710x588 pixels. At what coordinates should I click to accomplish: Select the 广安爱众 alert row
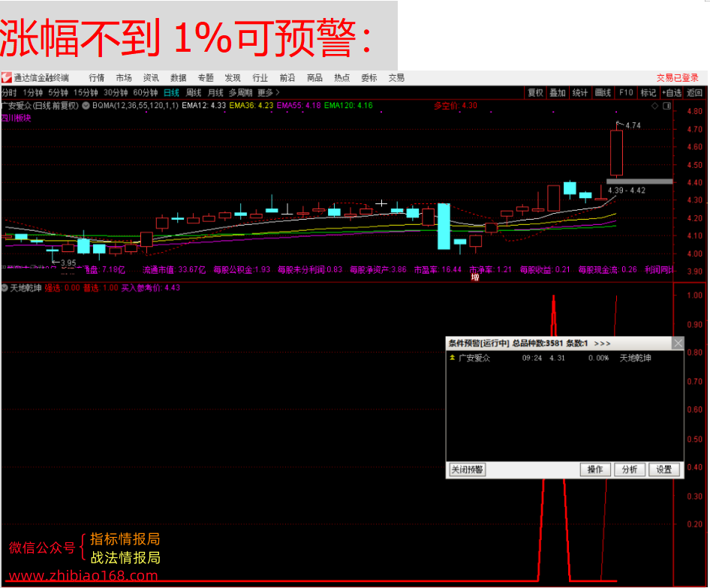564,358
